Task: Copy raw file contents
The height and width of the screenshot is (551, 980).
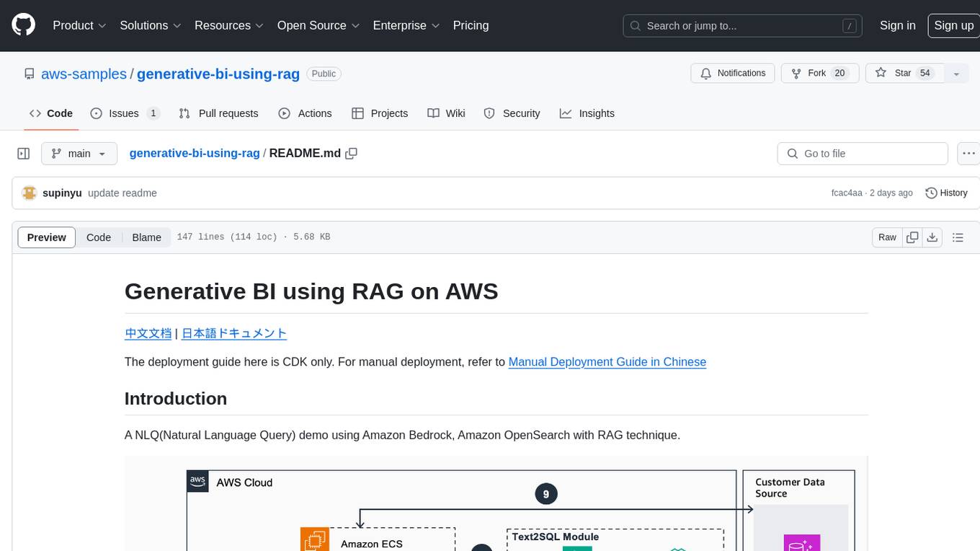Action: (x=912, y=237)
